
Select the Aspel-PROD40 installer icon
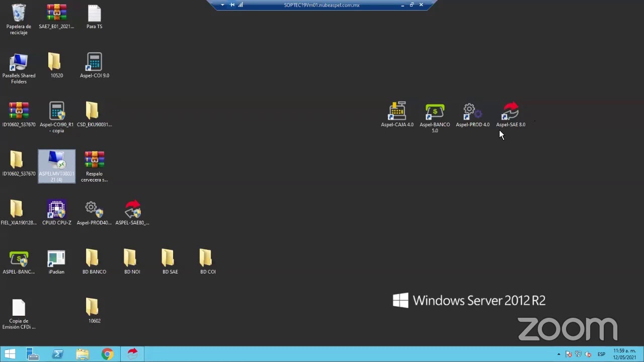tap(94, 213)
